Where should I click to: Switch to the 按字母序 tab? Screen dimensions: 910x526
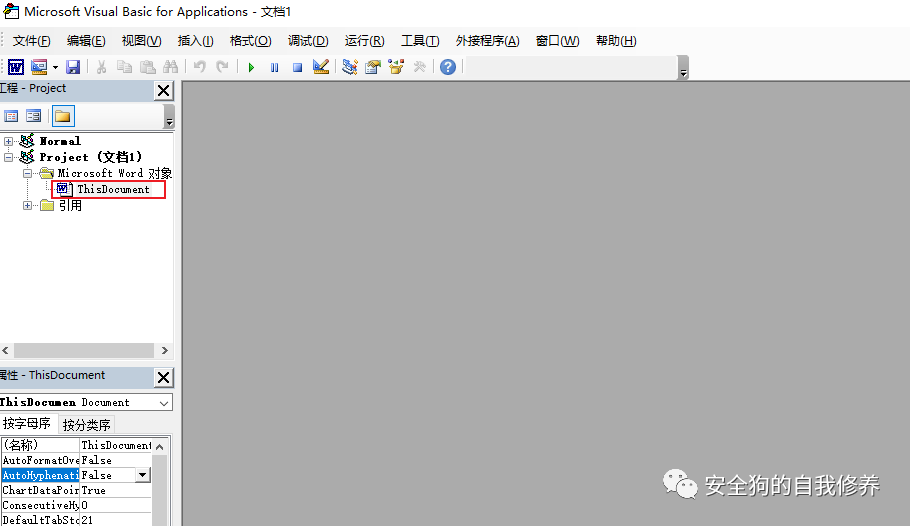click(27, 424)
